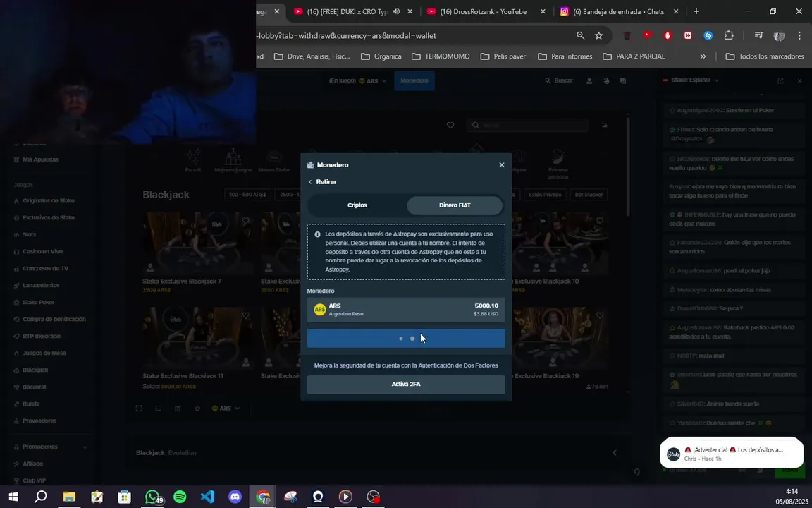Image resolution: width=812 pixels, height=508 pixels.
Task: Toggle theatre mode below the game
Action: [159, 409]
